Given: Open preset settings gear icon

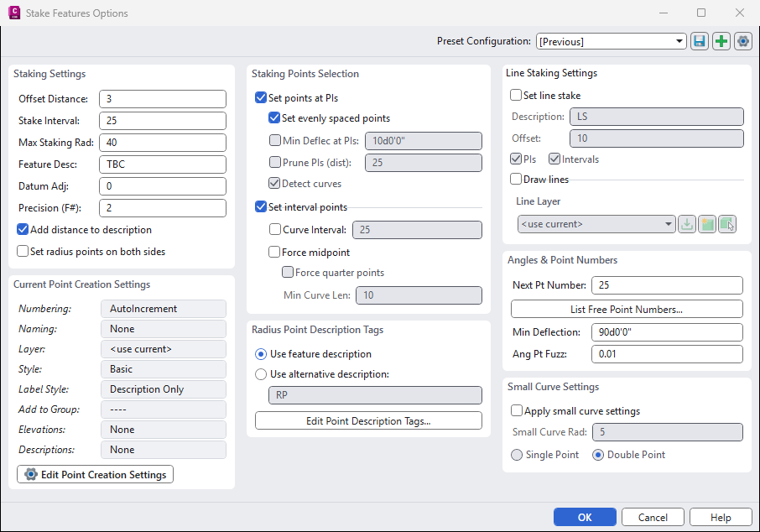Looking at the screenshot, I should click(x=743, y=41).
